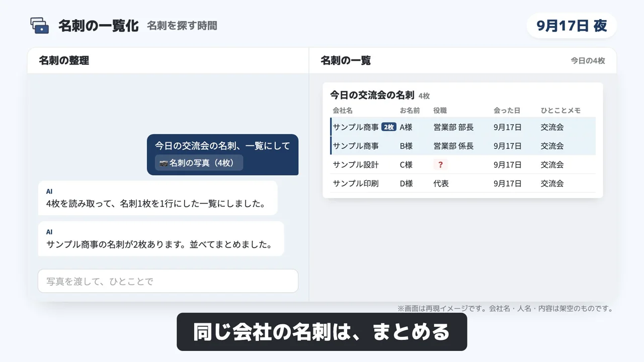Click 交流会 memo in A様 row

pyautogui.click(x=552, y=127)
